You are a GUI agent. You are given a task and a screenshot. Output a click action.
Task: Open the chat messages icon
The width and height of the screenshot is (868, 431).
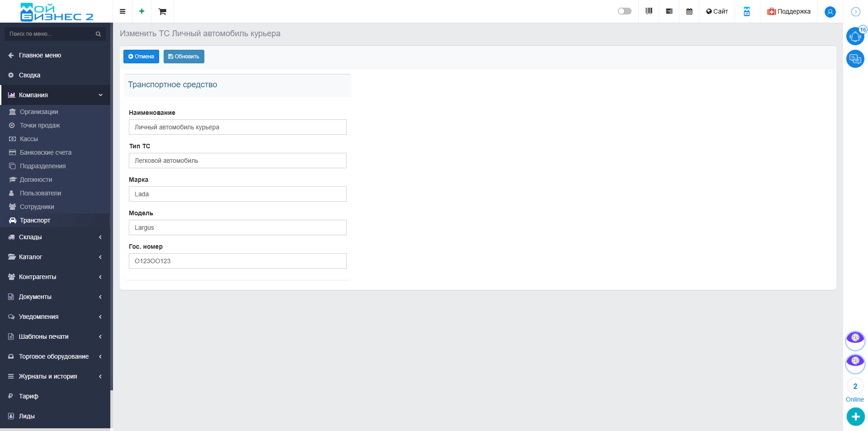click(855, 59)
